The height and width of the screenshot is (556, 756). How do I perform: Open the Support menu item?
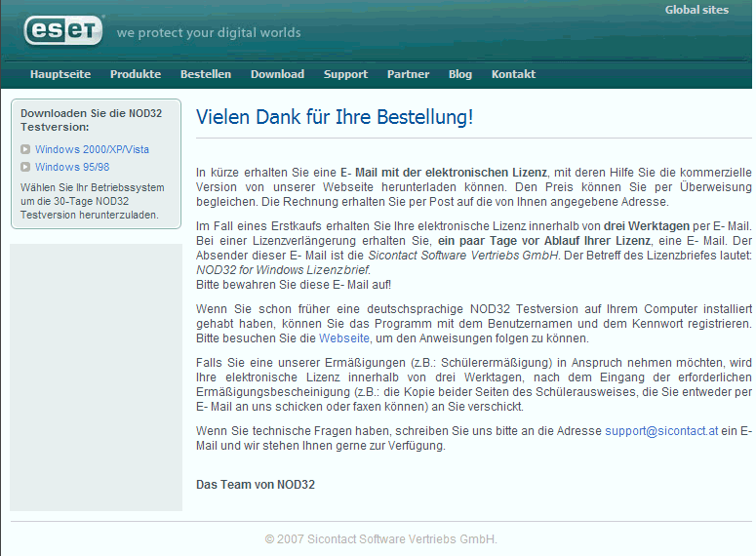345,74
